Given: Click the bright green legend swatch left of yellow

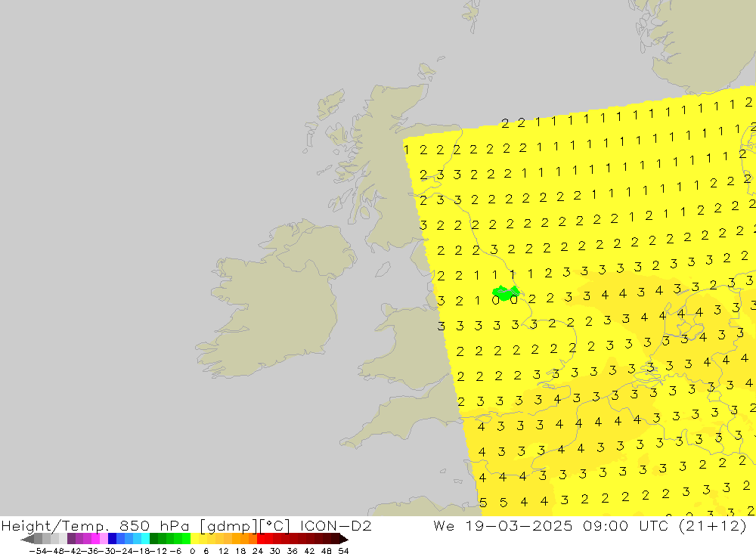Looking at the screenshot, I should click(186, 539).
